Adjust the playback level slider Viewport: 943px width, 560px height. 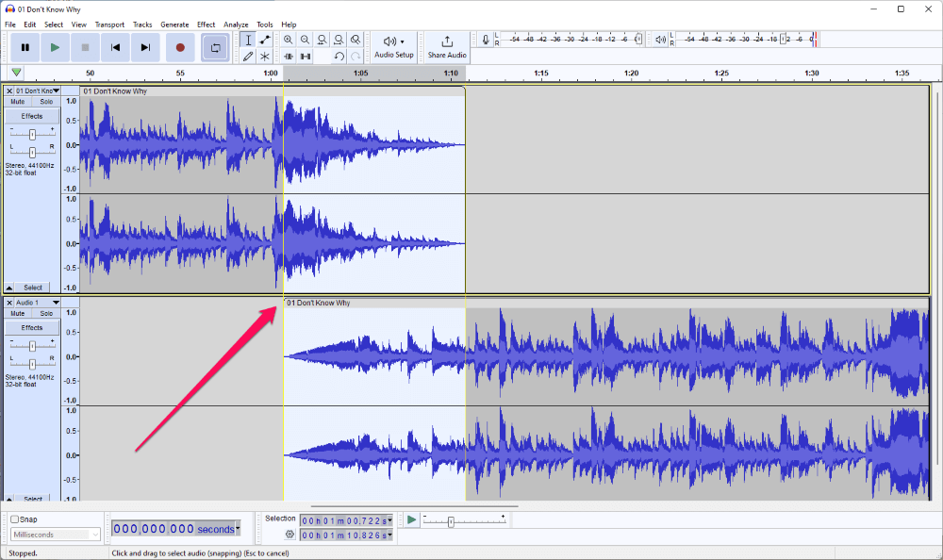tap(783, 39)
